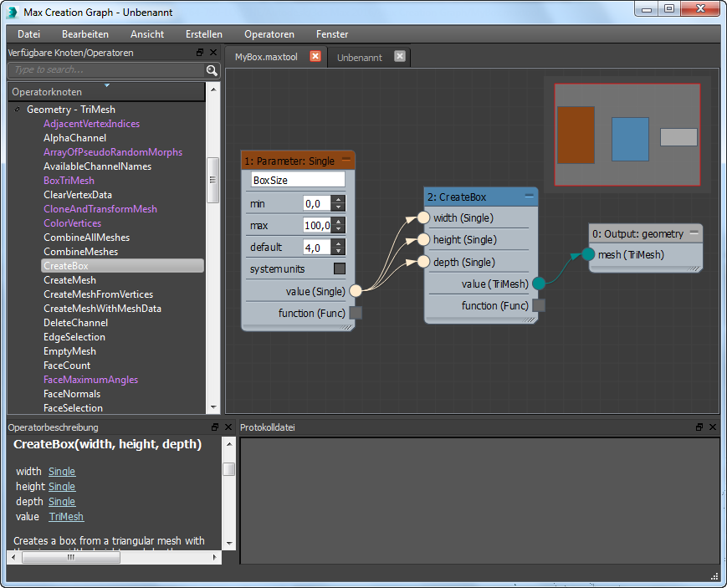This screenshot has width=727, height=588.
Task: Click the operator list vertical scrollbar thumb
Action: (212, 180)
